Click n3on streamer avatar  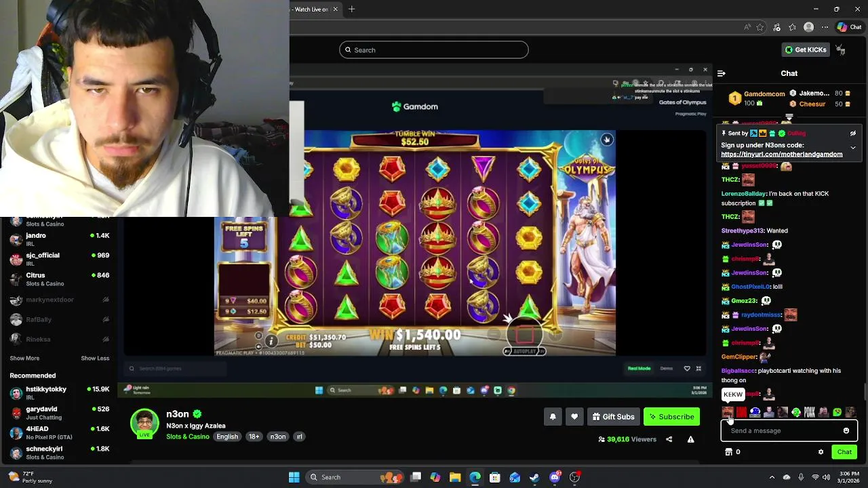[x=144, y=423]
